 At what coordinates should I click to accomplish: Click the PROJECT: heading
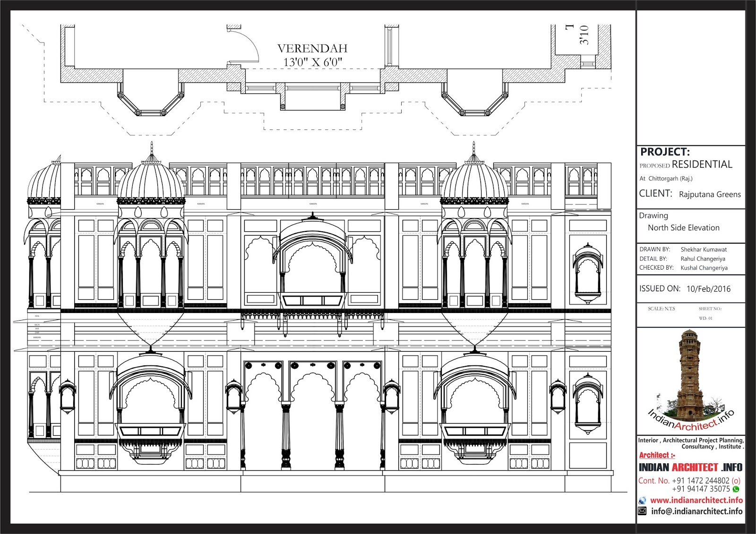click(665, 152)
